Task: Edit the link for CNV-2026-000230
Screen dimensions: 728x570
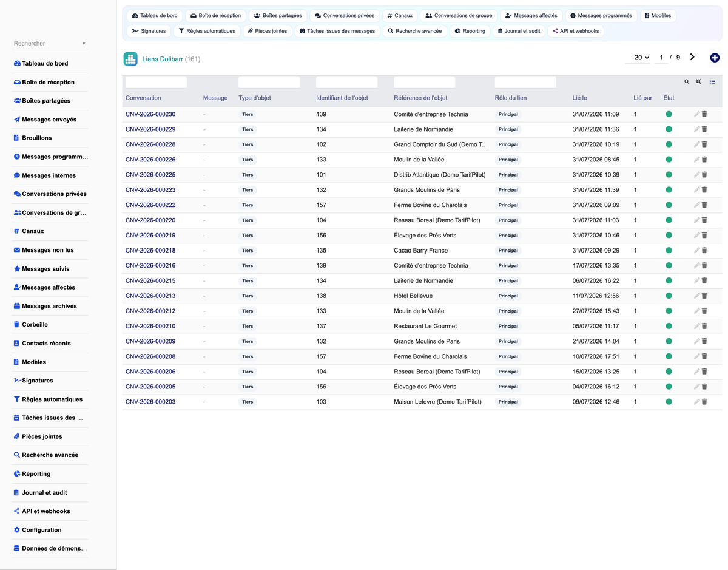Action: pyautogui.click(x=697, y=114)
